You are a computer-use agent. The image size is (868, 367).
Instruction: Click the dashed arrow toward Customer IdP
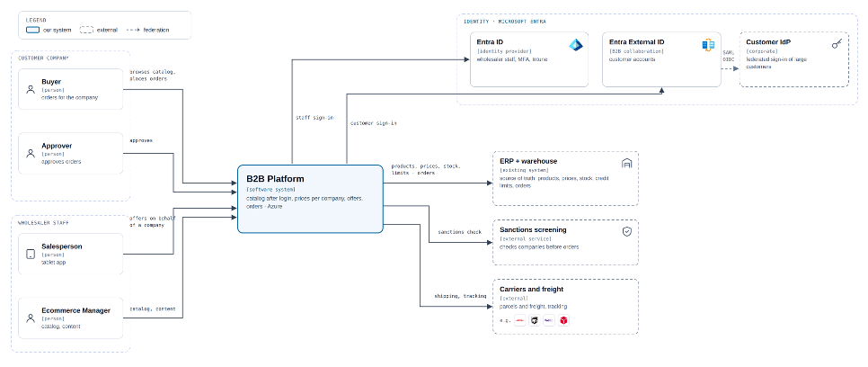731,68
